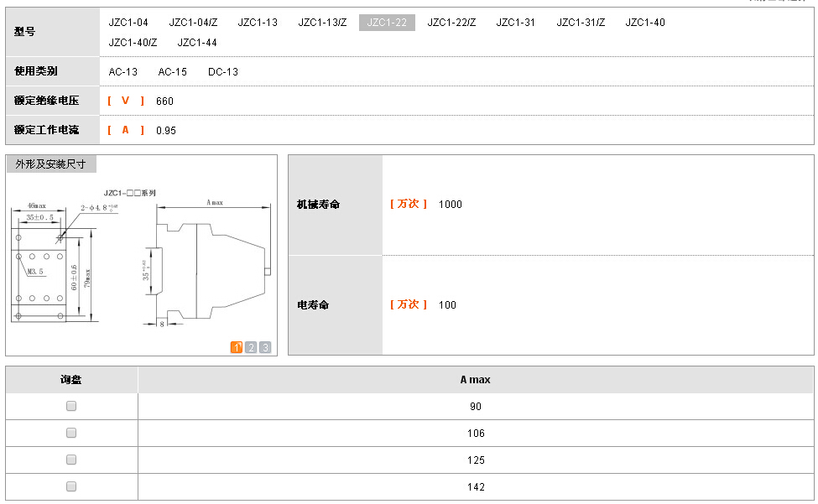Check inquiry box for A max 90

[x=71, y=406]
